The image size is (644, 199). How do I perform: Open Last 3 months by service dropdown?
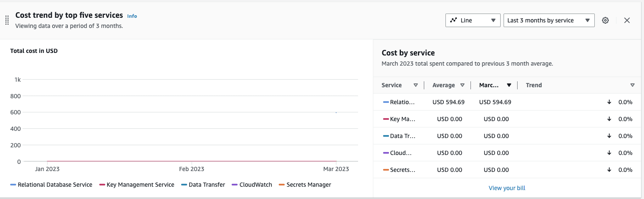pos(549,20)
